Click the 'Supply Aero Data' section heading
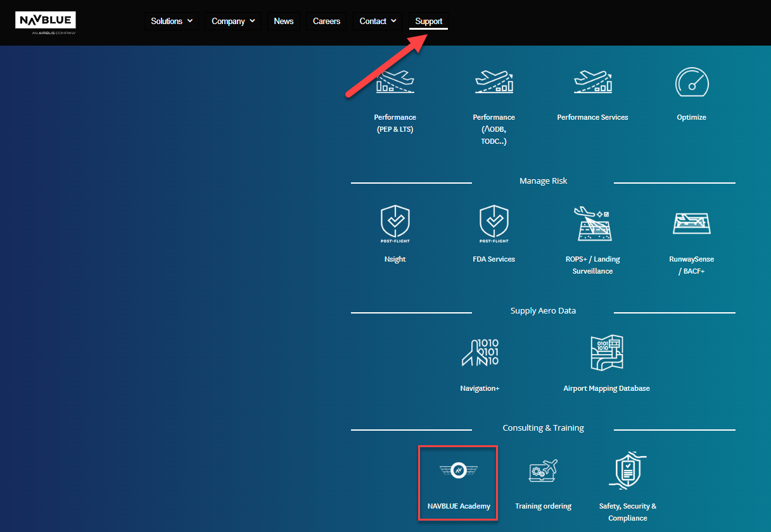This screenshot has width=771, height=532. [543, 310]
